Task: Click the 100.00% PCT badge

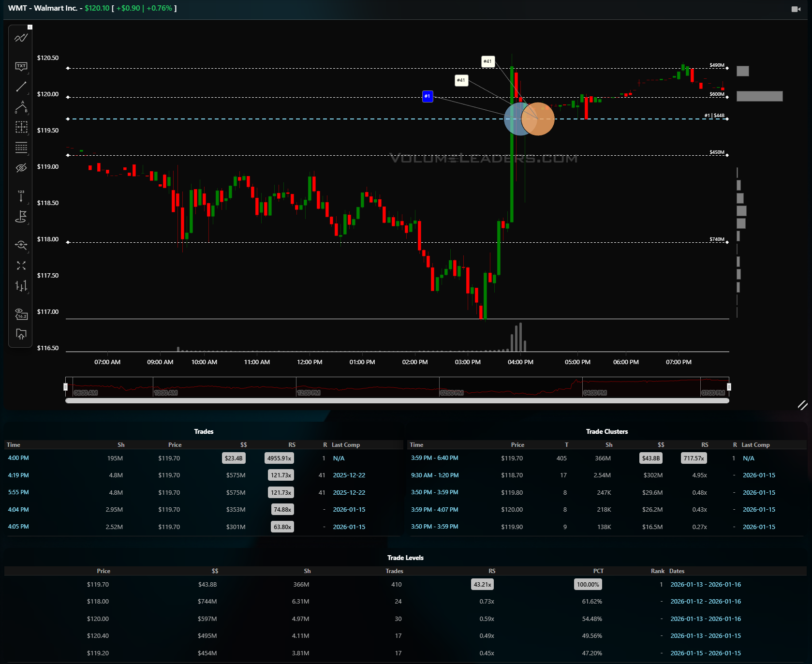Action: click(588, 585)
